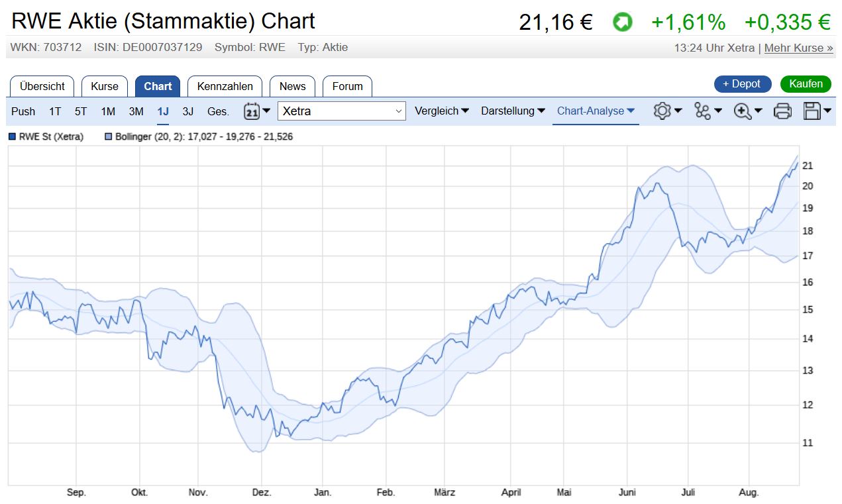Go to the News tab
The image size is (842, 504).
[292, 86]
